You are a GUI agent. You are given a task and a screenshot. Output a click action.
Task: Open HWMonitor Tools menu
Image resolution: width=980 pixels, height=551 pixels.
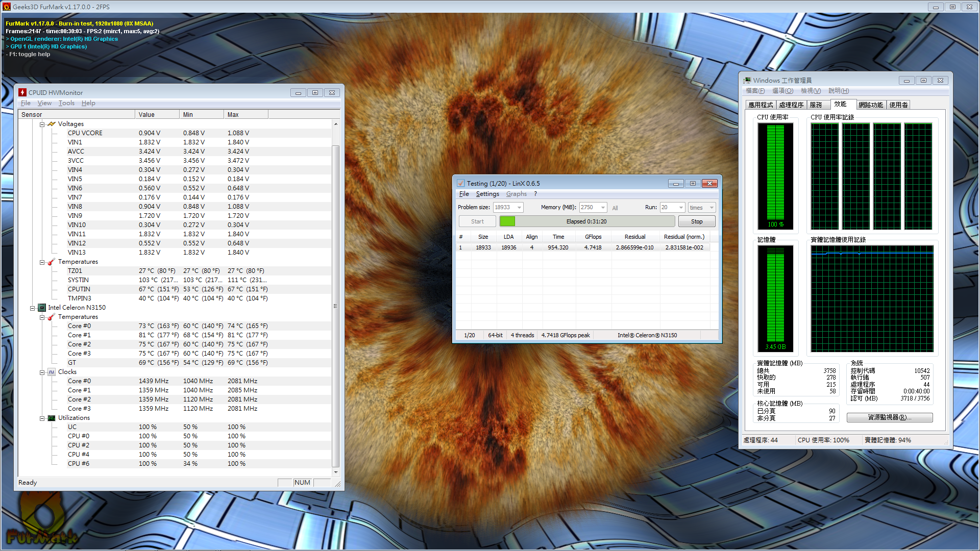coord(66,103)
